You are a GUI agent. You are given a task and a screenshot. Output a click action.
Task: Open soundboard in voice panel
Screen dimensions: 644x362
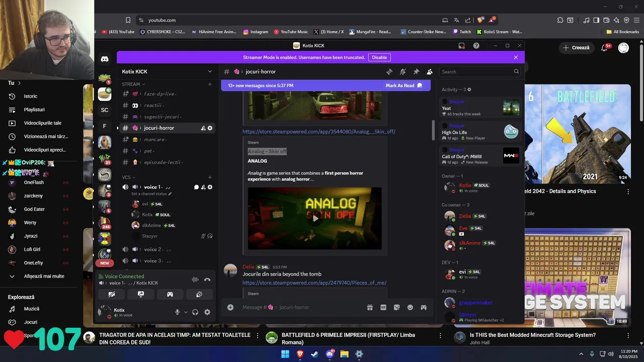point(199,294)
